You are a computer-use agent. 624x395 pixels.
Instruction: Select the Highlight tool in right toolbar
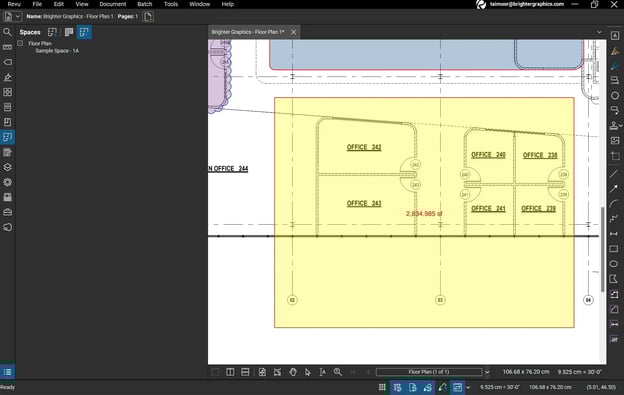(x=615, y=51)
